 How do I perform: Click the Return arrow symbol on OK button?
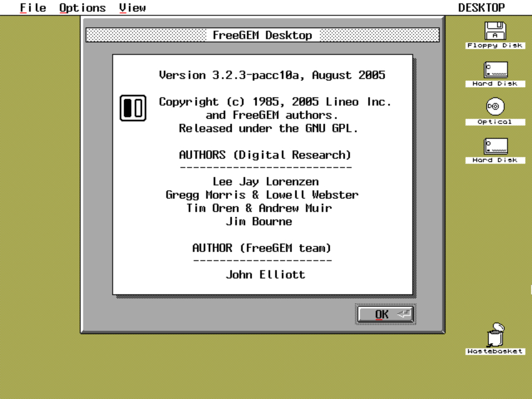(404, 314)
